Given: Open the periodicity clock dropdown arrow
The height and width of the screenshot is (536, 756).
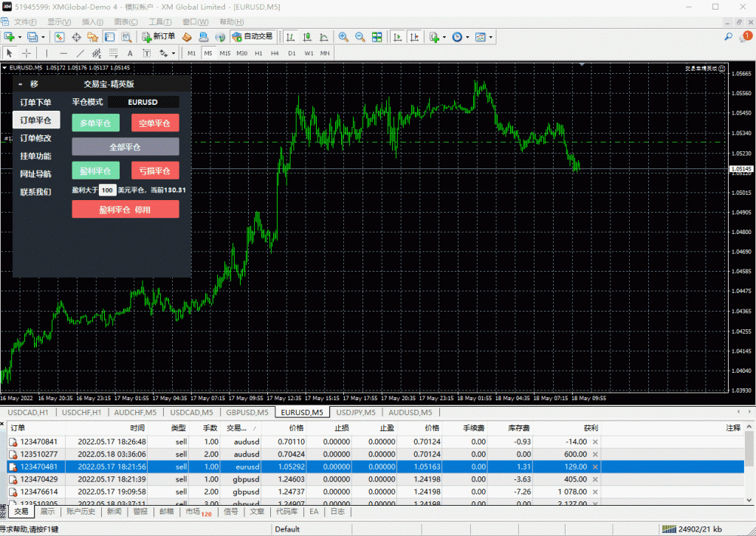Looking at the screenshot, I should click(x=467, y=36).
